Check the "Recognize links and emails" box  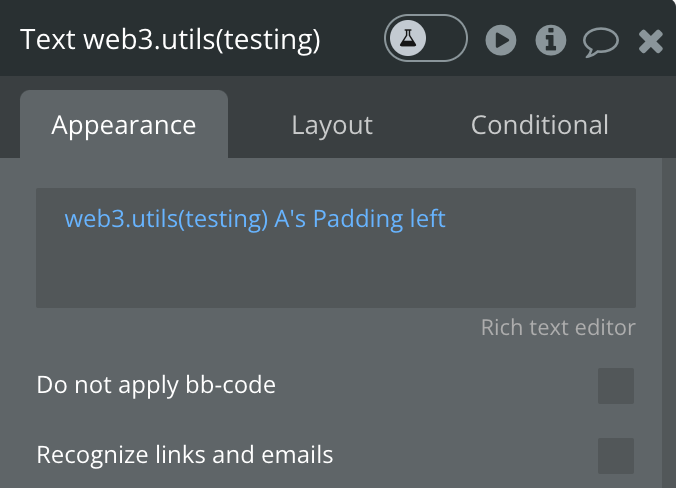pos(615,456)
